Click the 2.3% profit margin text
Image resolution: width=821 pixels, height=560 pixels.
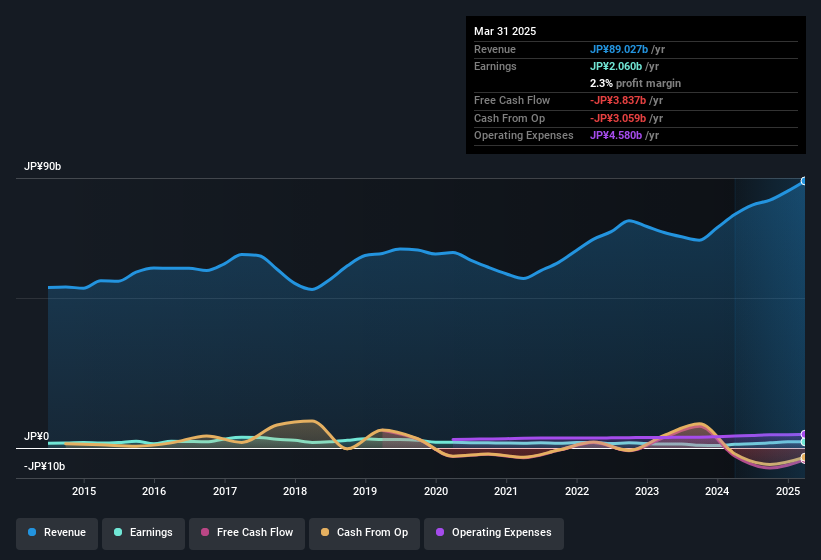pos(635,83)
